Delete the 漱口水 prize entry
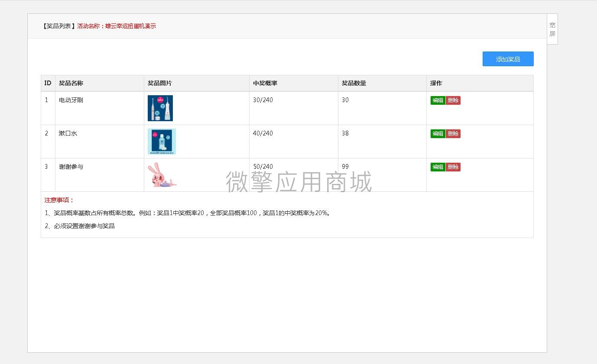 (x=453, y=133)
